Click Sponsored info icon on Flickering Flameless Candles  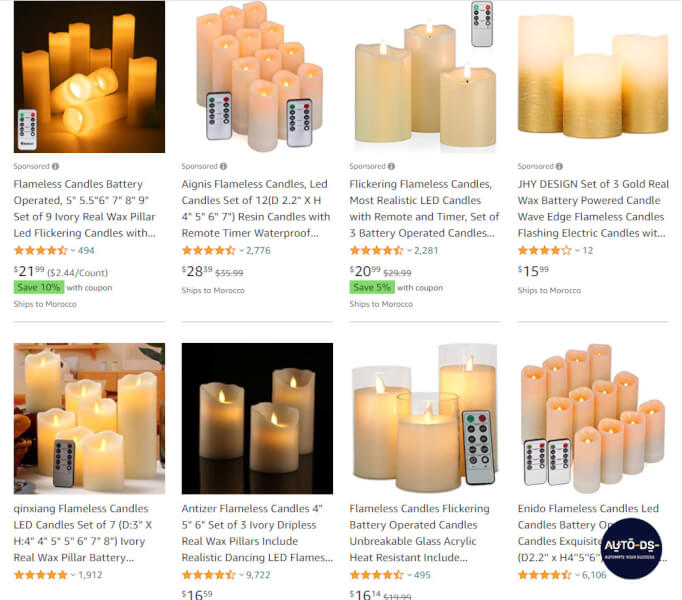(391, 166)
